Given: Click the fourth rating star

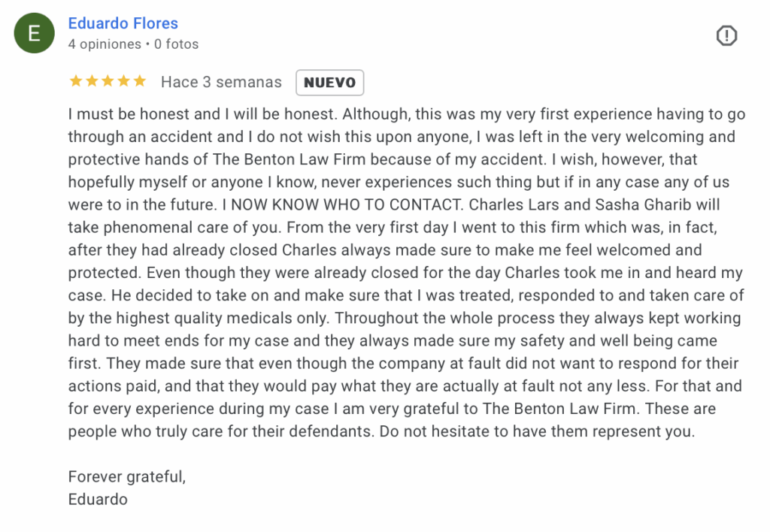Looking at the screenshot, I should point(123,81).
